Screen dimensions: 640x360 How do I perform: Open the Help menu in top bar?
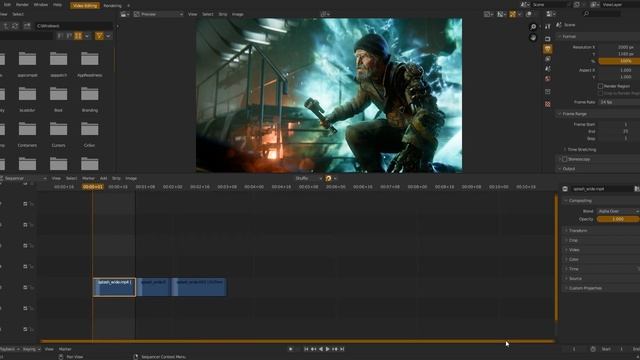[x=58, y=5]
